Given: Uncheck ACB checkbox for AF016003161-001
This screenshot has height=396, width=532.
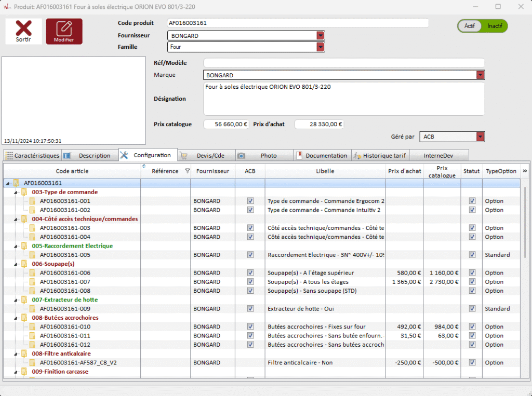Looking at the screenshot, I should 250,201.
